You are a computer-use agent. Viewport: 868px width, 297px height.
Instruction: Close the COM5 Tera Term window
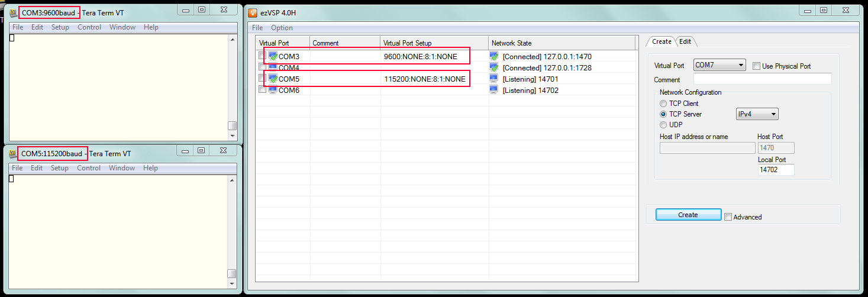pos(222,151)
